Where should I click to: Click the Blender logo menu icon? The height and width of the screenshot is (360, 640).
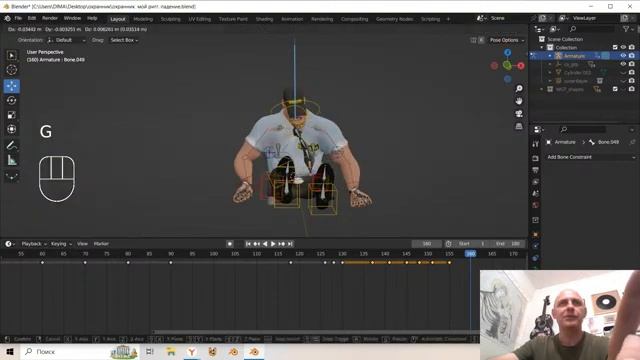[7, 18]
